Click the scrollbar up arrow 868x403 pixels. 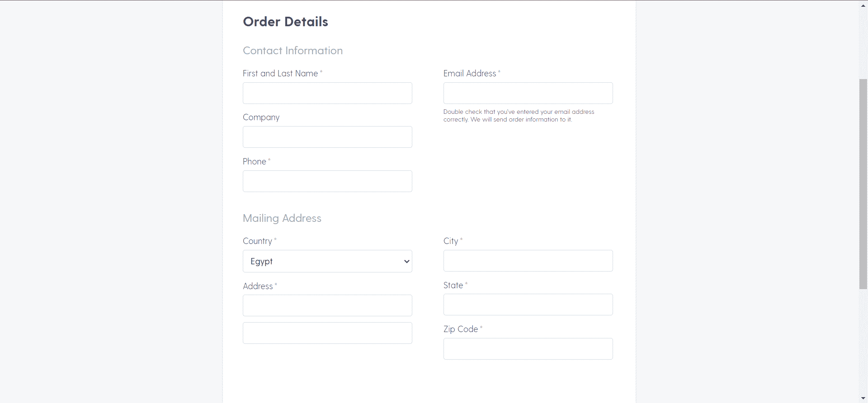tap(863, 5)
